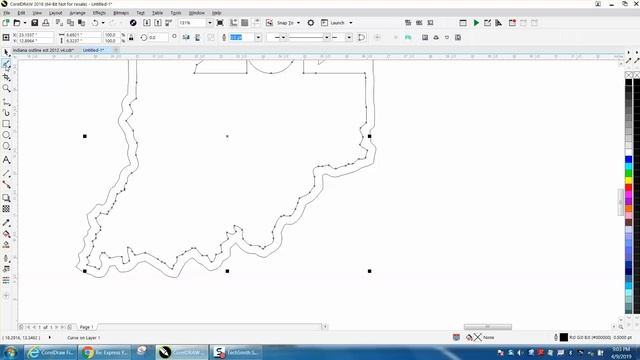Viewport: 640px width, 360px height.
Task: Run macro with green play button
Action: pos(476,23)
